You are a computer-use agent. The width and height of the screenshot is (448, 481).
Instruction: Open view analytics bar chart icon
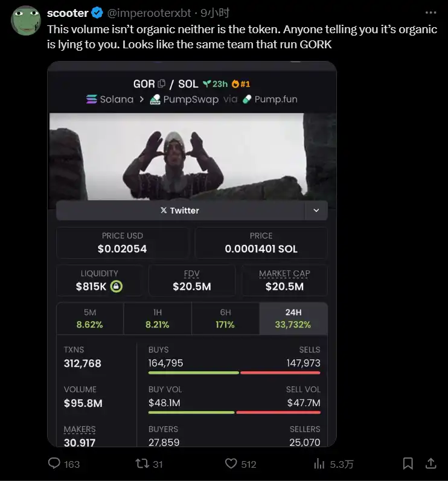[x=319, y=463]
